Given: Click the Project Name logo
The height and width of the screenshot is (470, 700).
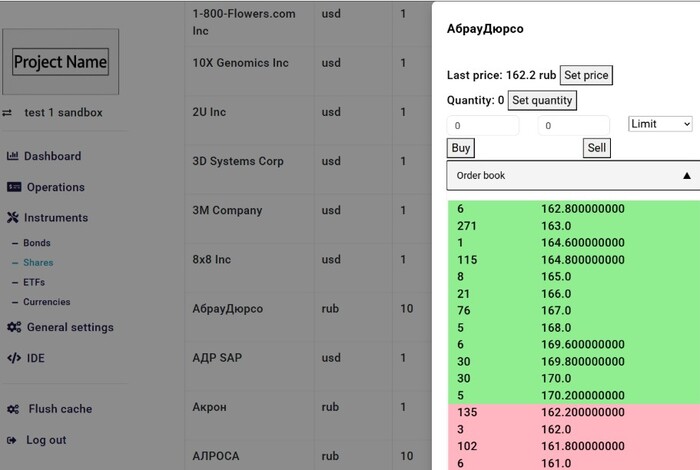Looking at the screenshot, I should 60,62.
